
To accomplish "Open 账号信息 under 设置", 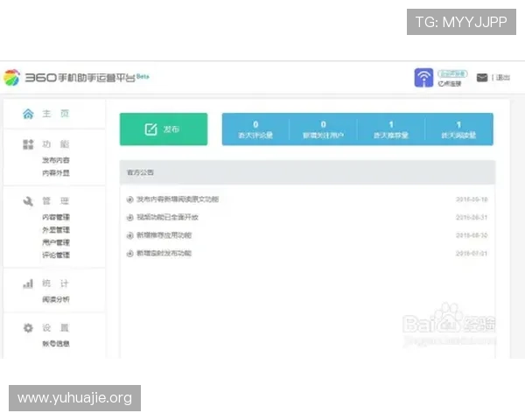I will [x=56, y=344].
